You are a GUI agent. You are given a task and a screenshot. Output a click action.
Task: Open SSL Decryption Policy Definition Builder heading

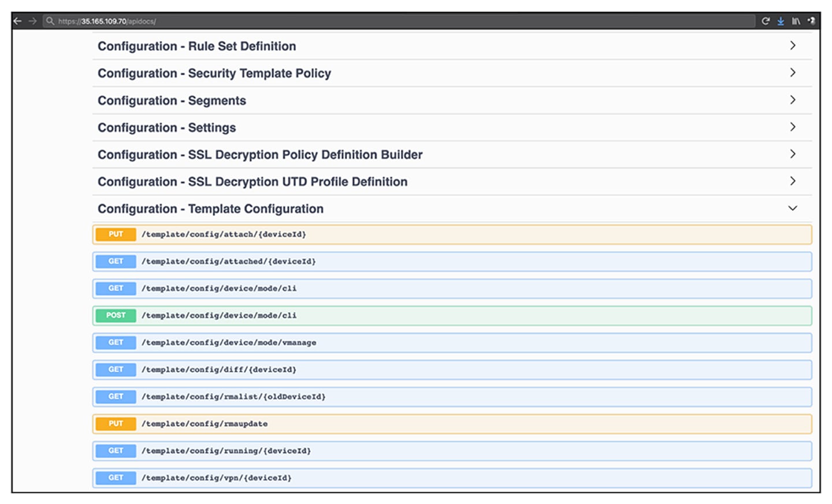(x=260, y=155)
